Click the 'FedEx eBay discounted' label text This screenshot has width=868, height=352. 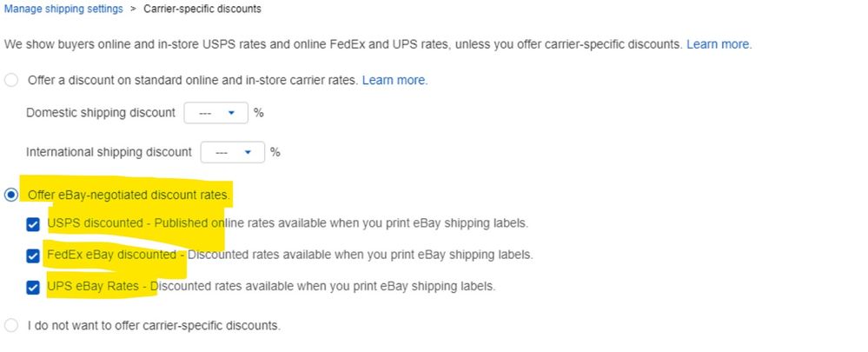coord(113,256)
